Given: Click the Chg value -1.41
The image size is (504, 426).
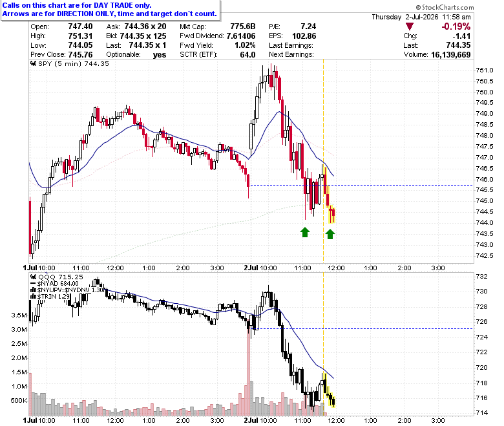Looking at the screenshot, I should [x=461, y=36].
